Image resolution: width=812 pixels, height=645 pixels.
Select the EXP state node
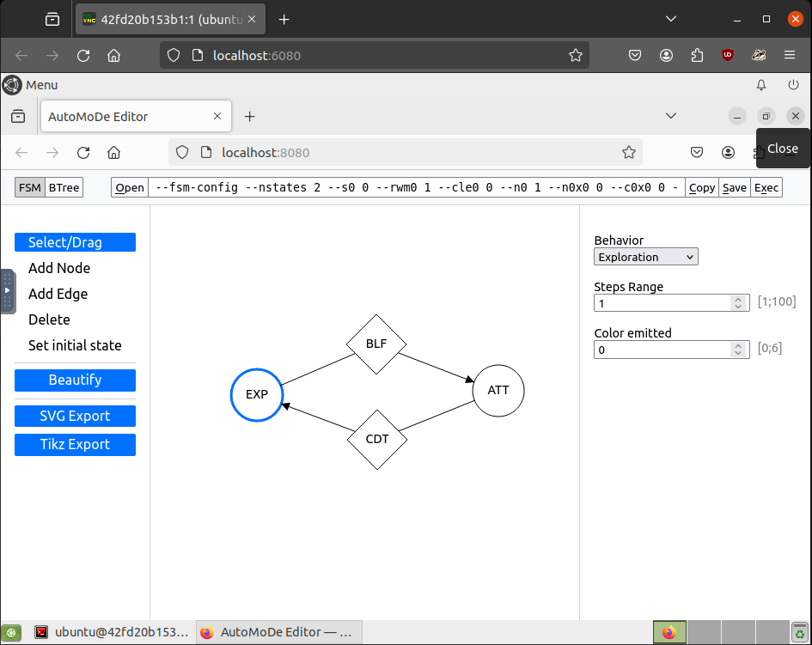tap(257, 394)
